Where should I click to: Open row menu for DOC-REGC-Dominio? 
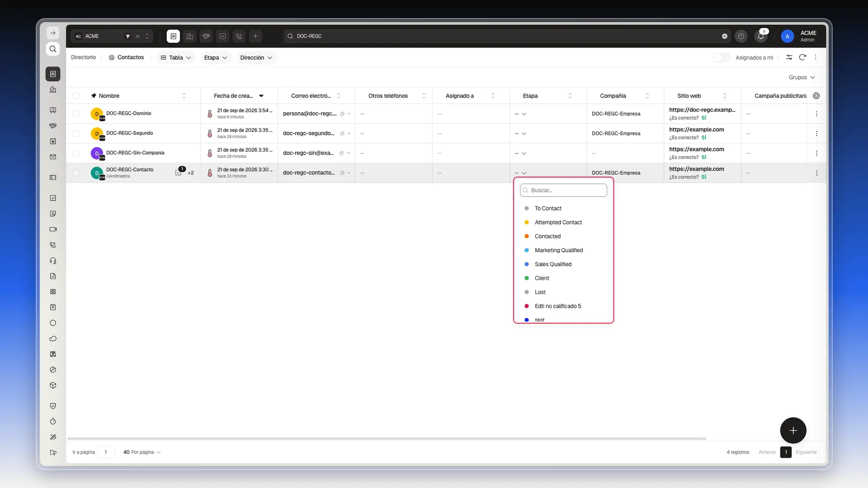[x=816, y=114]
